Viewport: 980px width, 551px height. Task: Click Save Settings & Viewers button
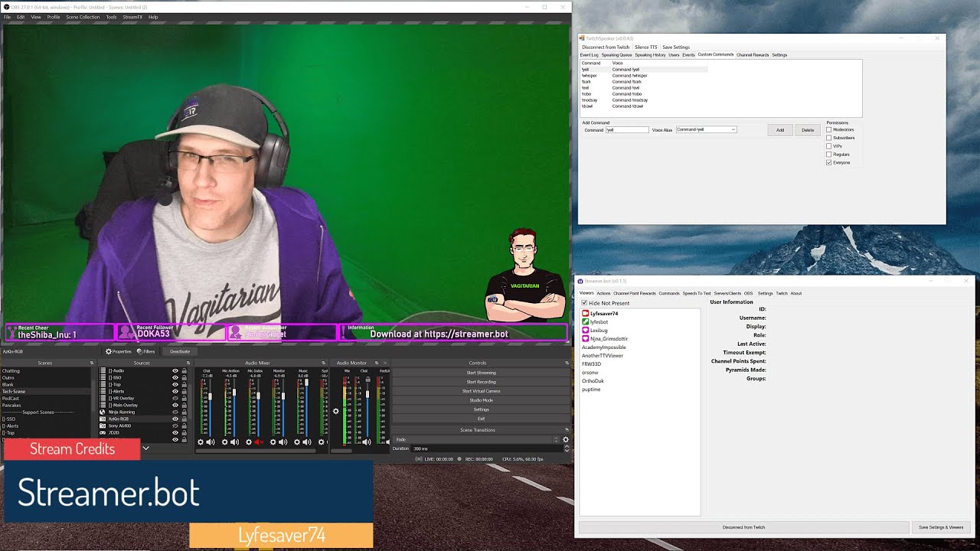point(941,527)
